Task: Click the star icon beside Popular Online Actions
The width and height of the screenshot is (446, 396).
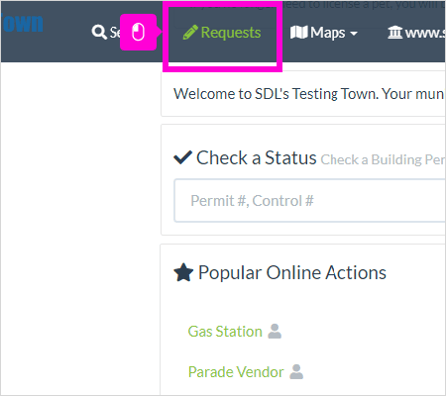Action: click(x=183, y=272)
